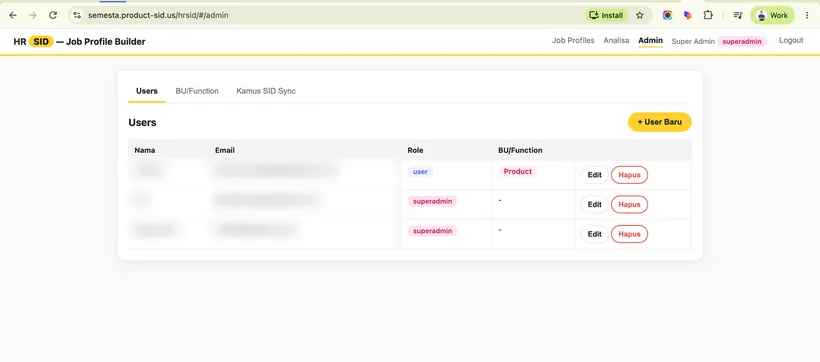This screenshot has width=820, height=362.
Task: Click Hapus for the Product user row
Action: [629, 175]
